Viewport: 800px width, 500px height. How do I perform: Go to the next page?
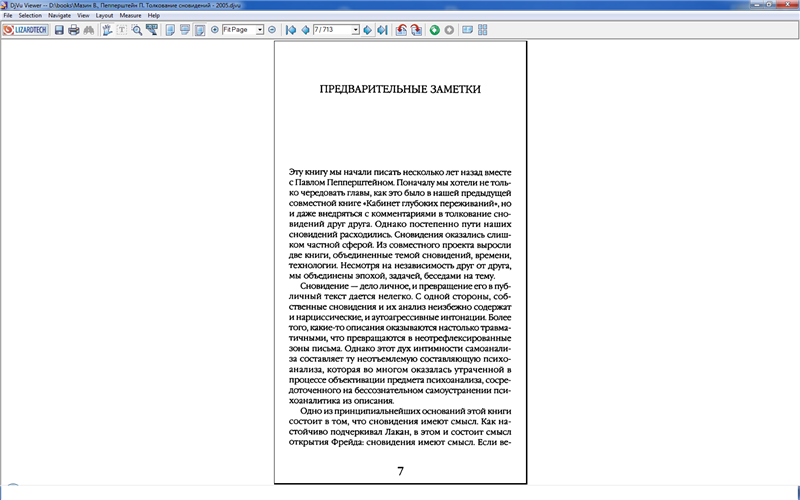[367, 30]
